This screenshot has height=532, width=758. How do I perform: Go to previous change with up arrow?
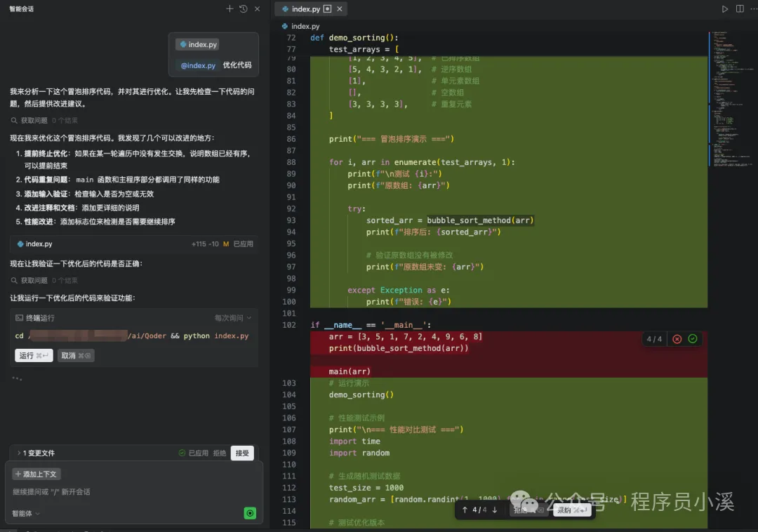(x=465, y=510)
